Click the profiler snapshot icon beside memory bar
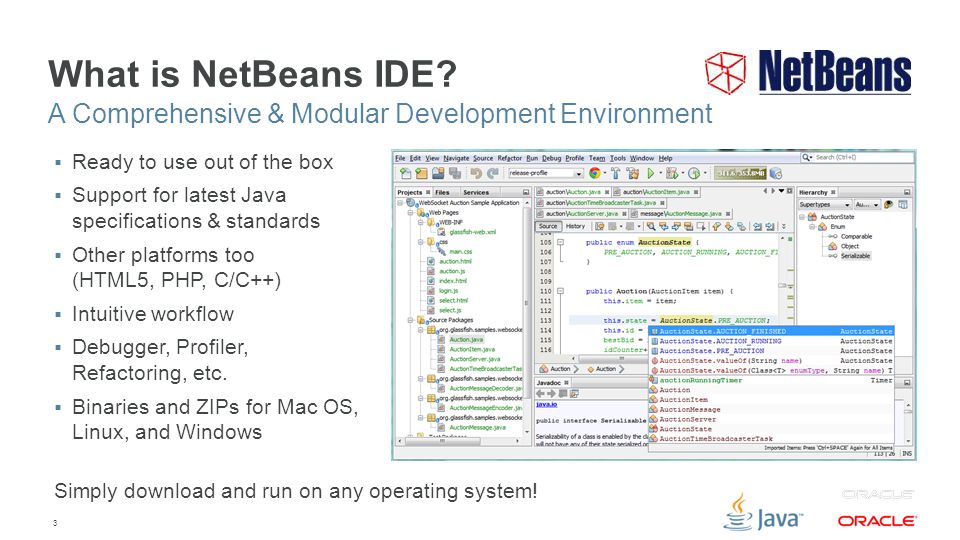Screen dimensions: 960x540 tap(776, 173)
